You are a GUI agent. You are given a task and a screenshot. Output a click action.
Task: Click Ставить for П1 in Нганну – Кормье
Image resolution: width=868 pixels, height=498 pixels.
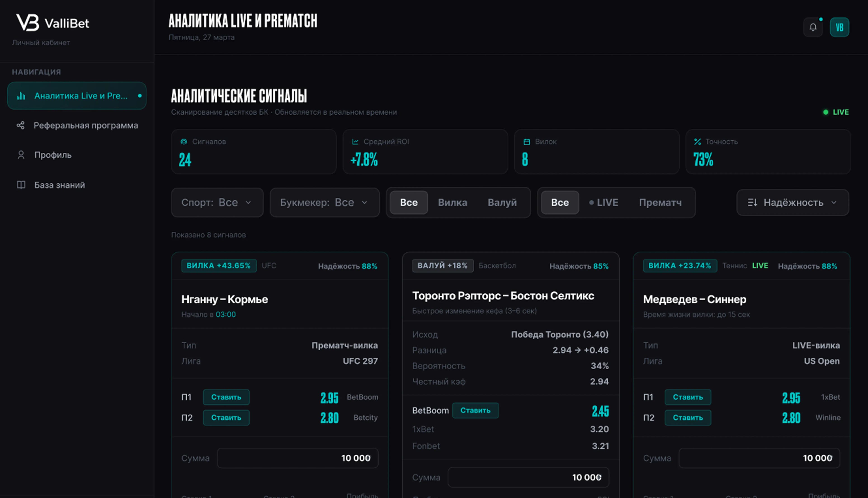pos(226,397)
